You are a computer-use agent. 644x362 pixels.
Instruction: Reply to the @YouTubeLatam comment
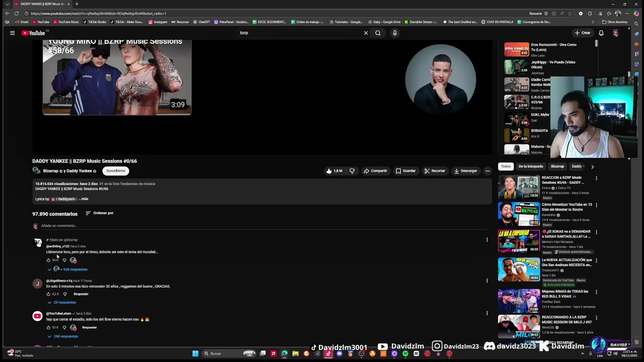click(x=90, y=328)
